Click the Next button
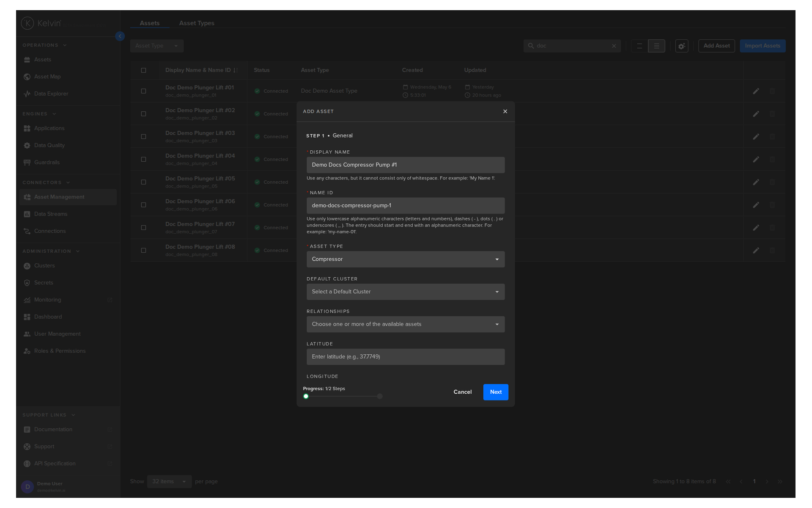This screenshot has width=812, height=508. 496,392
